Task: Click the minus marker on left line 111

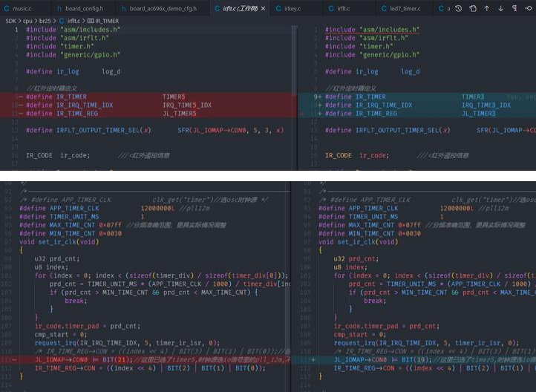Action: (14, 360)
